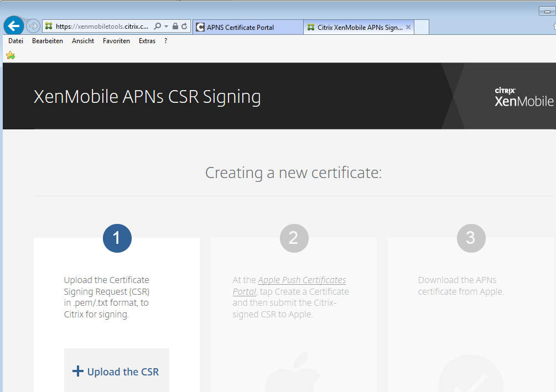Click the Citrix tab favicon
Image resolution: width=556 pixels, height=392 pixels.
[x=311, y=27]
